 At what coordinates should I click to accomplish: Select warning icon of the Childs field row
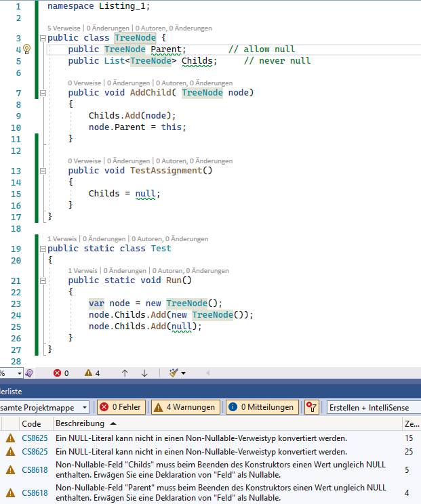[11, 470]
